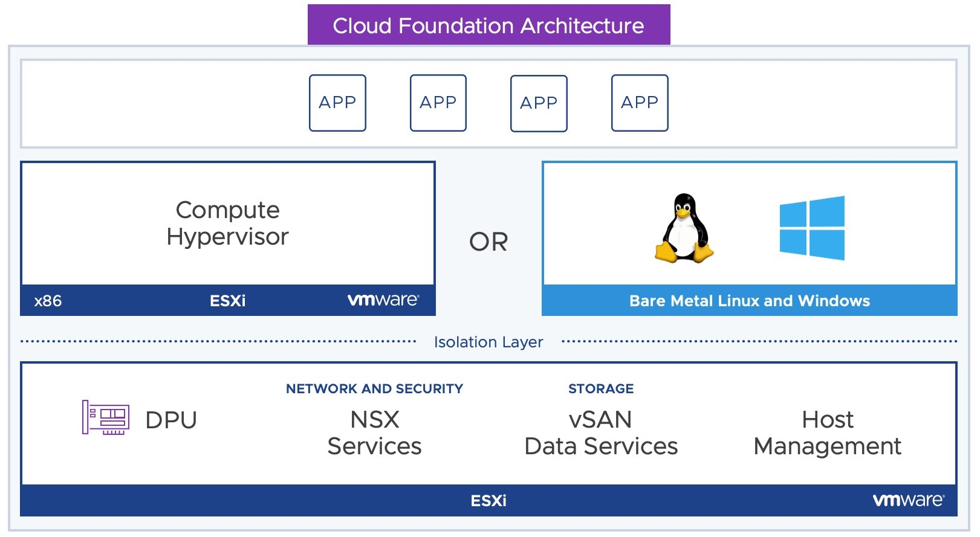Screen dimensions: 980x537
Task: Click the NETWORK AND SECURITY heading
Action: pyautogui.click(x=375, y=389)
